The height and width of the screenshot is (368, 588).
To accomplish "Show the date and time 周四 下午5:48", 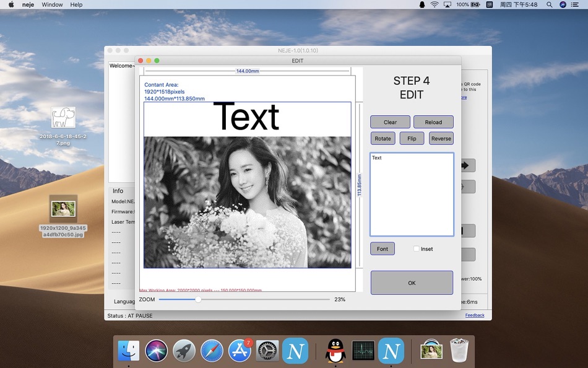I will [519, 4].
